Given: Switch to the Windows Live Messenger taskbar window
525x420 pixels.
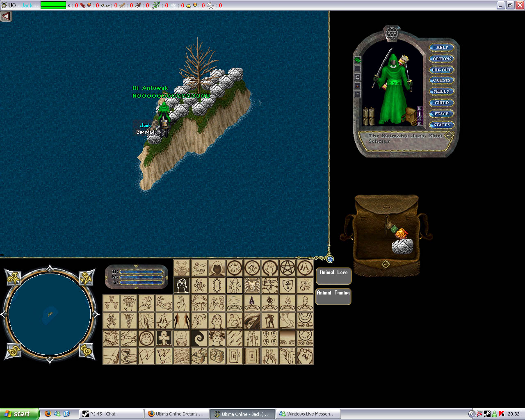Looking at the screenshot, I should [x=308, y=414].
